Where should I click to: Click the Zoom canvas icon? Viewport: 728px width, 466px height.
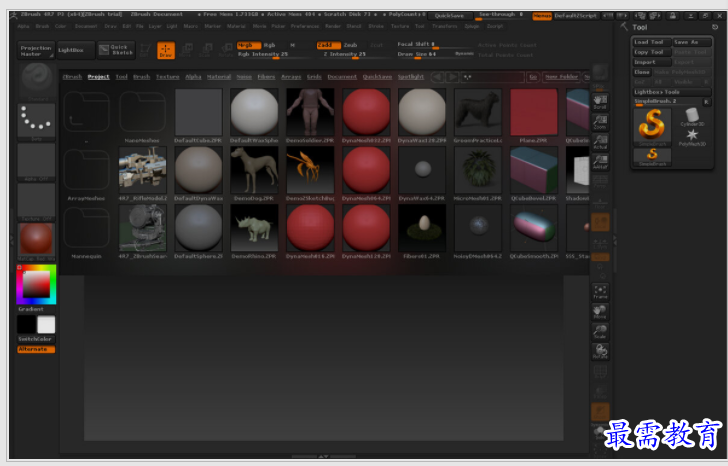pyautogui.click(x=600, y=123)
